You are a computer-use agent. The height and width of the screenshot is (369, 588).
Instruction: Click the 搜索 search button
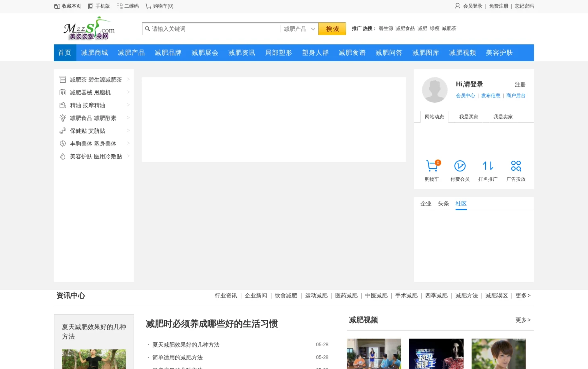pos(332,29)
